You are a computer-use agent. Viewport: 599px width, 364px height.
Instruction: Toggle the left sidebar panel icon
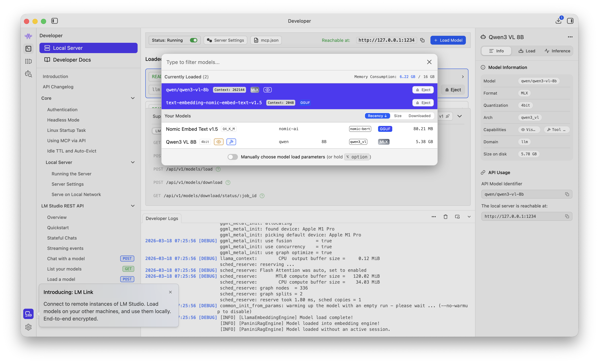(x=54, y=21)
